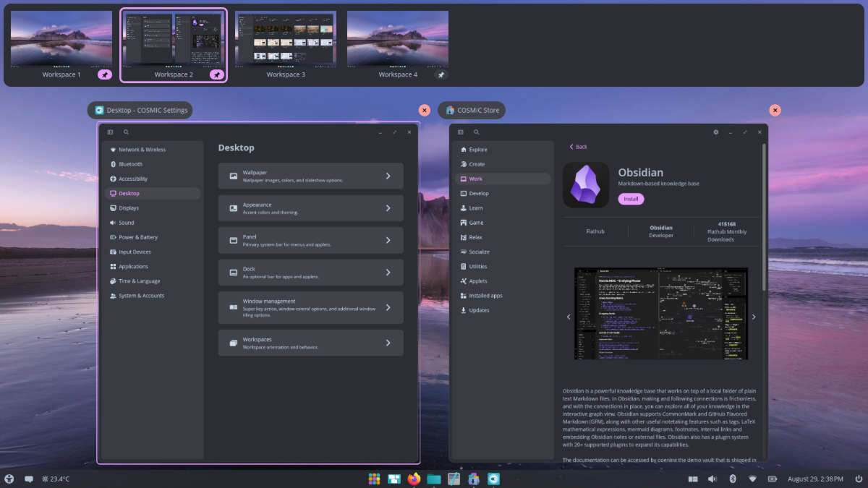Switch to the Workspace 1 thumbnail
This screenshot has height=488, width=868.
click(61, 38)
